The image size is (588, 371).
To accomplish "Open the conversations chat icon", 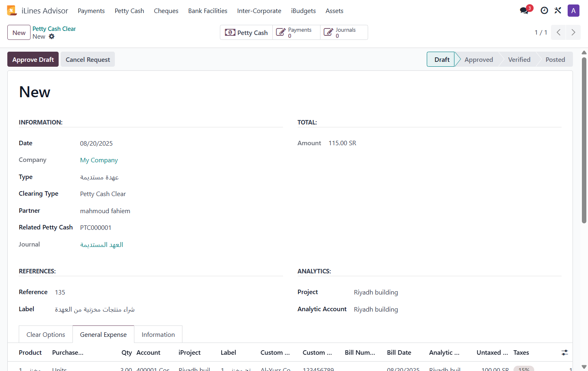I will (x=524, y=11).
